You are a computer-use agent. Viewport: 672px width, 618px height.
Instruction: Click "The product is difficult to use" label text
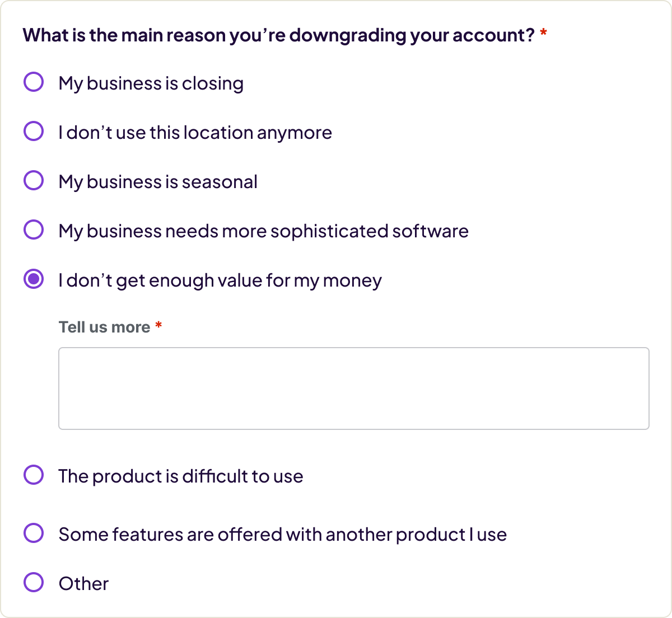(181, 476)
